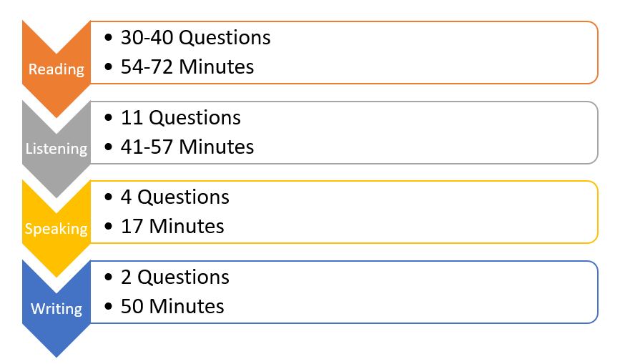
Task: Select the Listening label text
Action: coord(56,149)
